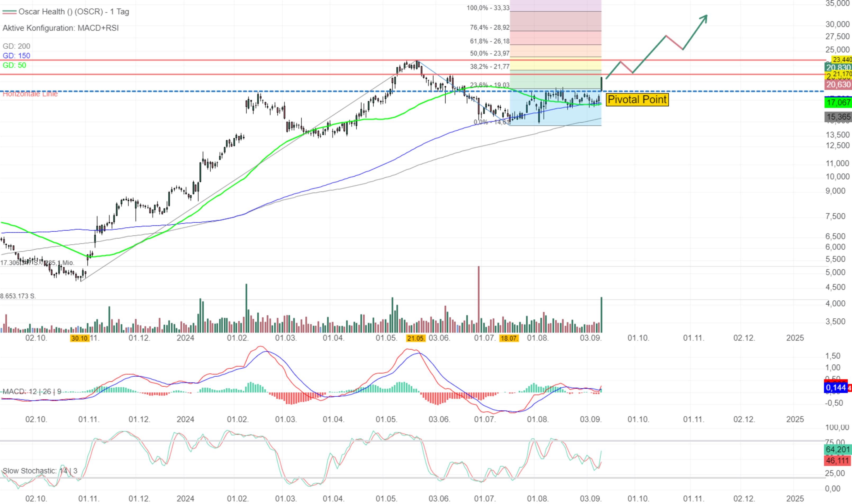Click 02.12. on the stochastic panel date axis

(744, 499)
